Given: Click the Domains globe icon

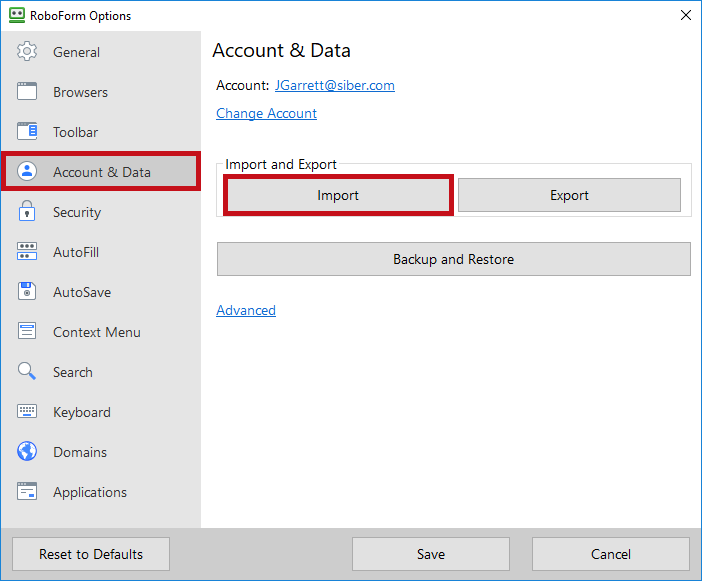Looking at the screenshot, I should (27, 452).
